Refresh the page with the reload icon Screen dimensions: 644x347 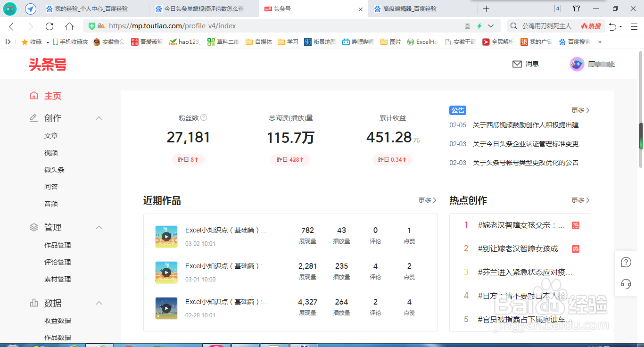pos(49,26)
